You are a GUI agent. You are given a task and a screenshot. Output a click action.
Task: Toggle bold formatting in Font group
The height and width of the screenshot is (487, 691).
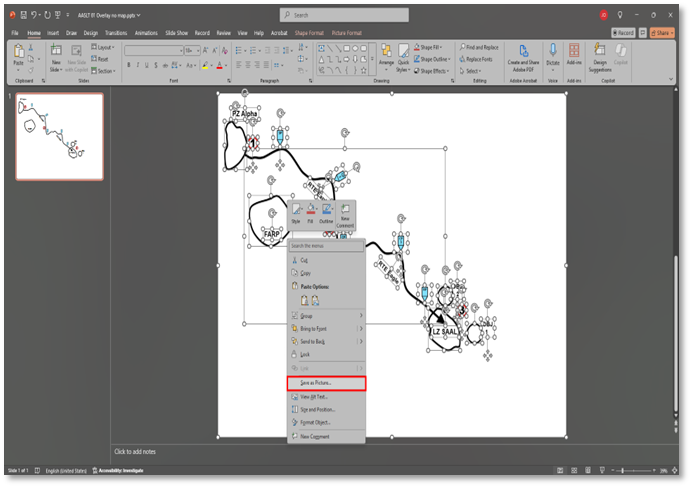(x=128, y=65)
